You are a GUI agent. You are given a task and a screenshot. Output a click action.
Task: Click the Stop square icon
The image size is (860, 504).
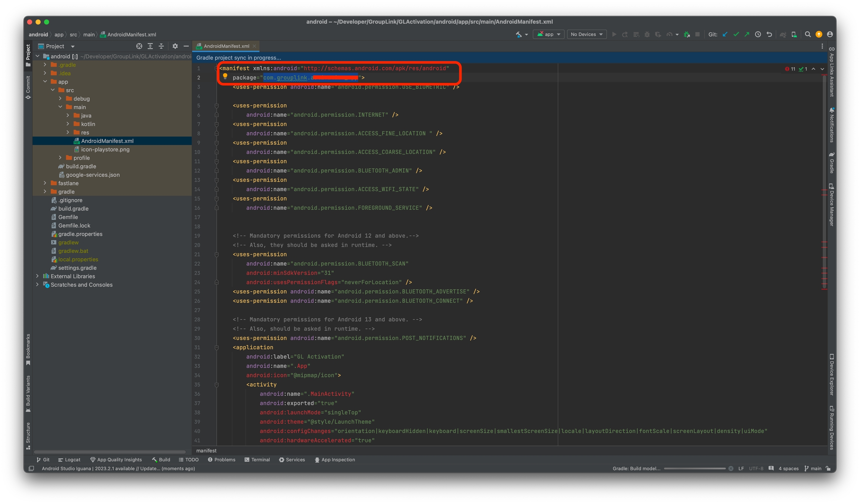697,34
